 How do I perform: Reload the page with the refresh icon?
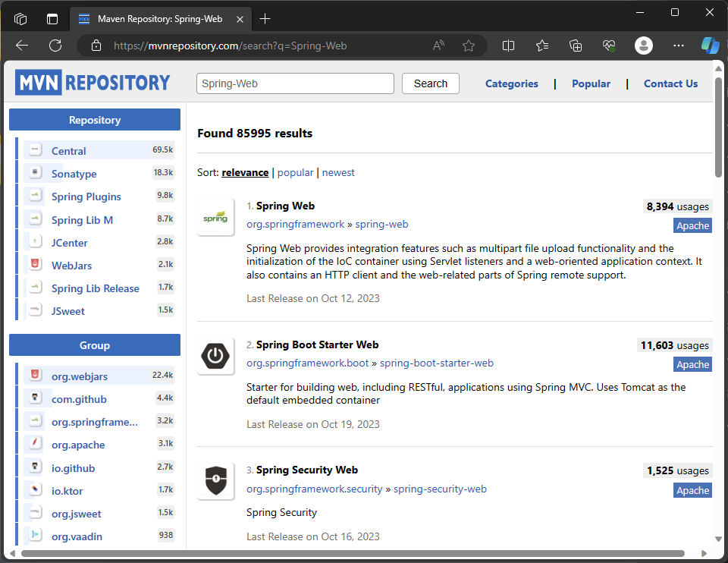[x=55, y=46]
